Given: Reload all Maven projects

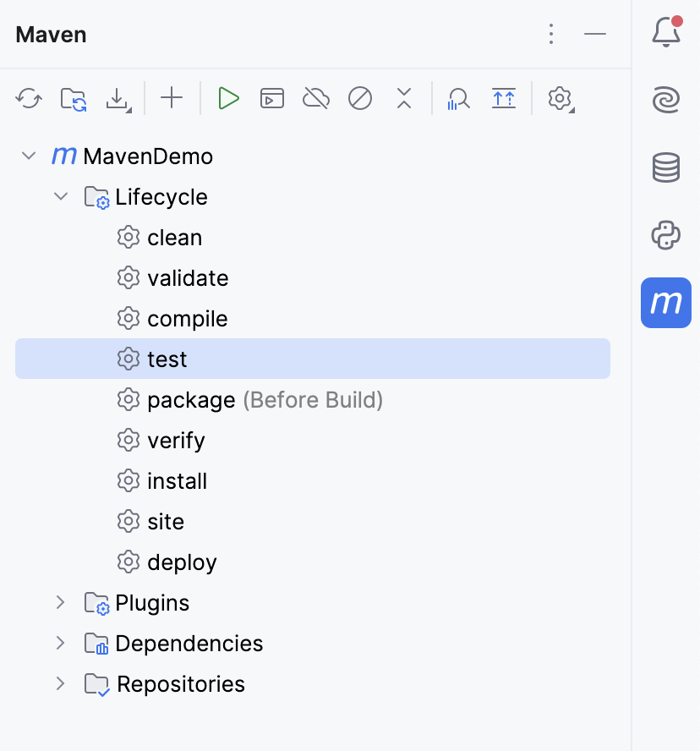Looking at the screenshot, I should coord(29,98).
